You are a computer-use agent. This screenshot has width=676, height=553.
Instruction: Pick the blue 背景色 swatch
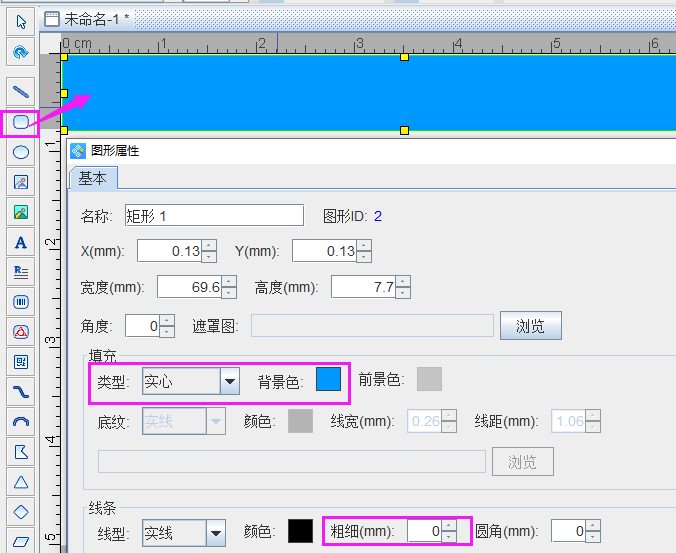(329, 379)
